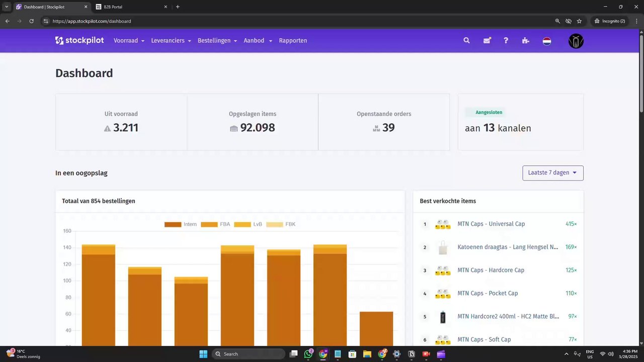The width and height of the screenshot is (644, 362).
Task: Open the puzzle piece integrations icon
Action: tap(526, 41)
